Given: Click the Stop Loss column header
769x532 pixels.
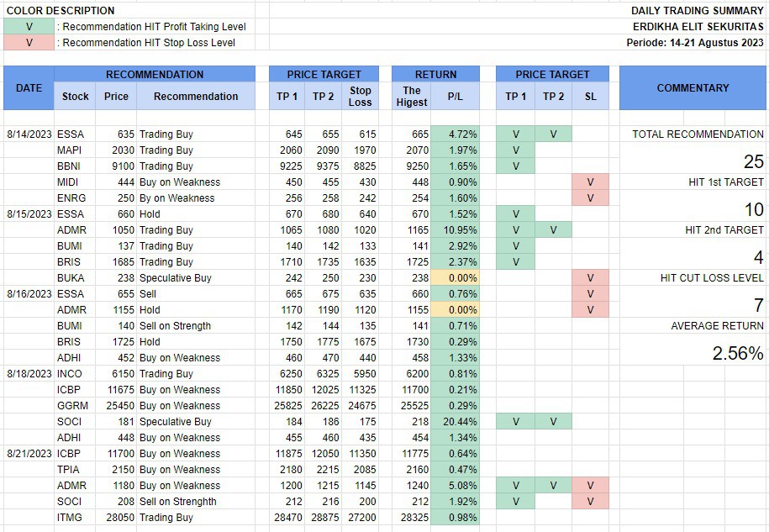Looking at the screenshot, I should (x=360, y=96).
